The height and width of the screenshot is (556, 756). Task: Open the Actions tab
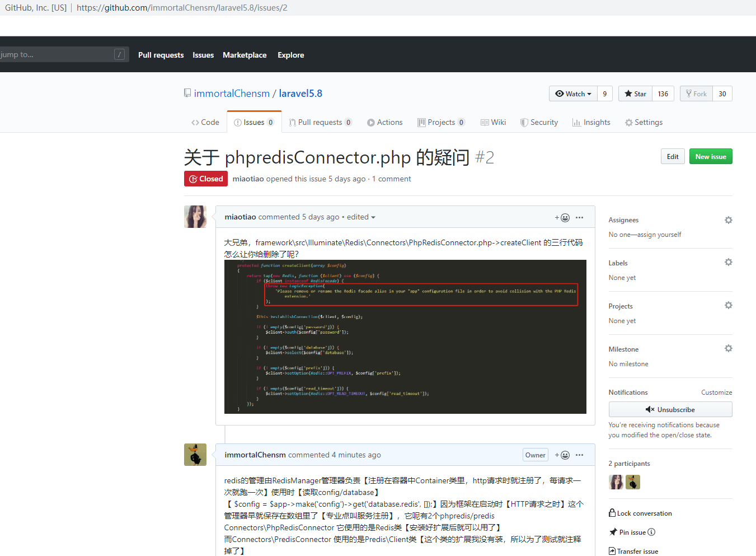pyautogui.click(x=385, y=122)
